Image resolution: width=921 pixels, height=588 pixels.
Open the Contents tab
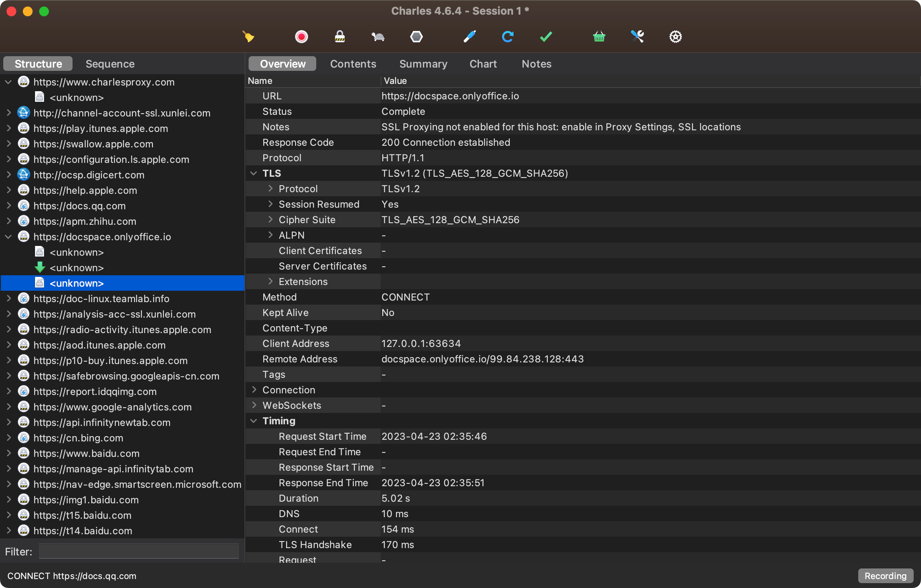(x=353, y=64)
